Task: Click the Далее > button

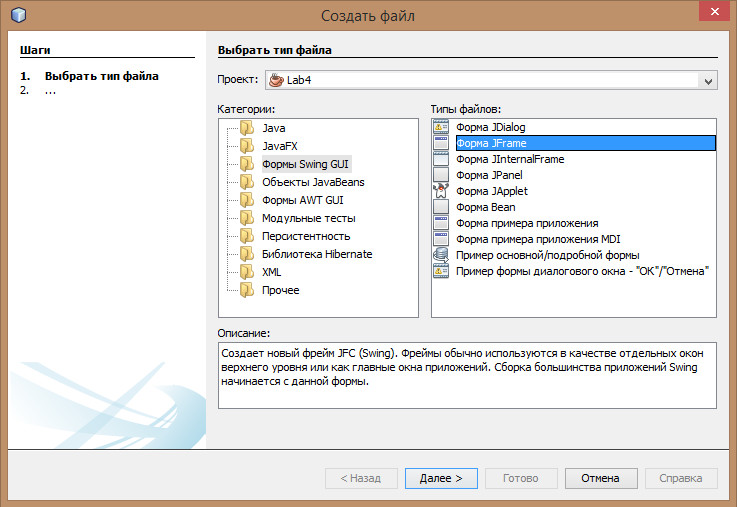Action: click(441, 478)
